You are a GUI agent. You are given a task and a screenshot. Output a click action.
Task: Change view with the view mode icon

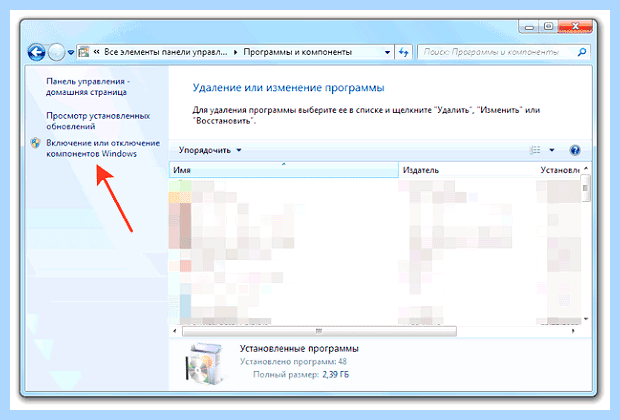pyautogui.click(x=535, y=150)
